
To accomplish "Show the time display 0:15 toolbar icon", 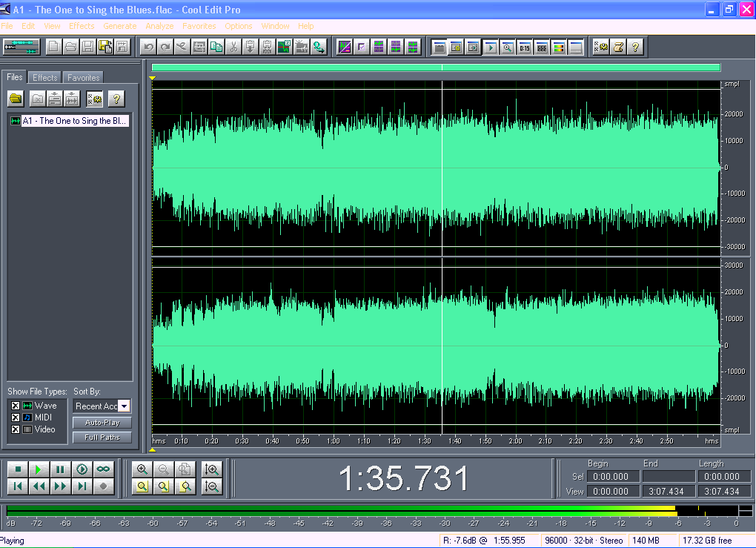I will (x=525, y=47).
